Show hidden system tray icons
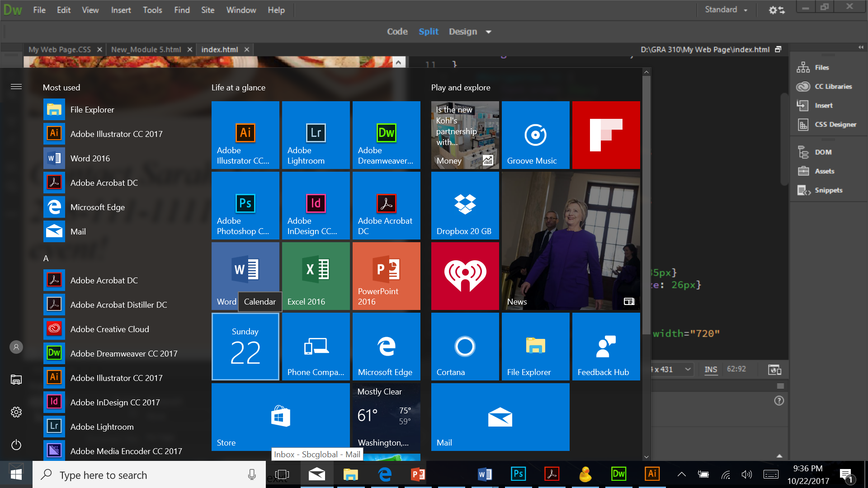 tap(681, 474)
